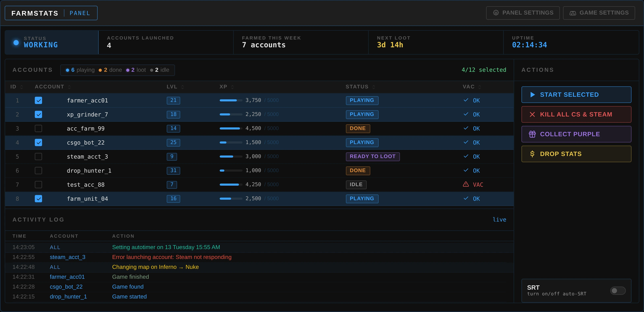Click the VAC OK checkmark for farm_unit_04
The image size is (644, 312).
(x=466, y=198)
